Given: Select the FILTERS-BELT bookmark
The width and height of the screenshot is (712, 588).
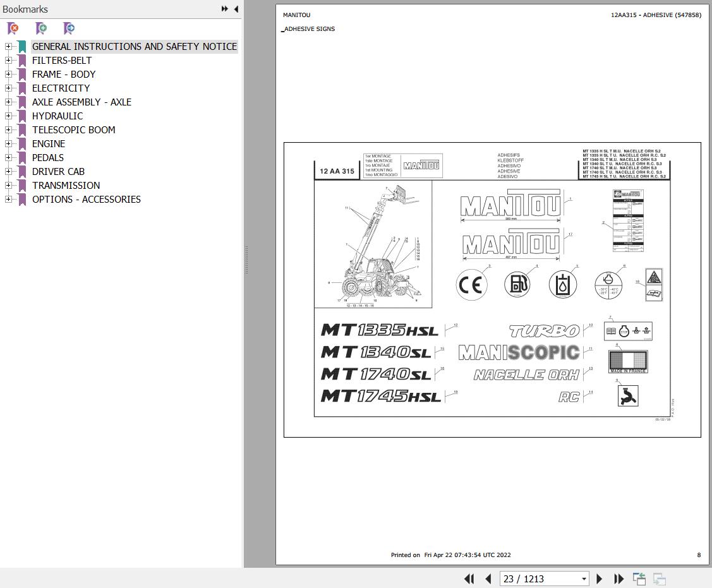Looking at the screenshot, I should click(x=62, y=60).
